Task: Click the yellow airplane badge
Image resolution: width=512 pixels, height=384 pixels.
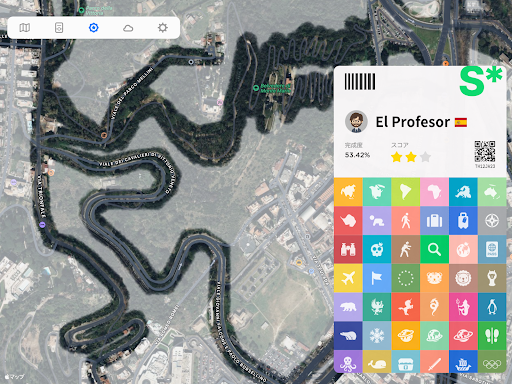Action: tap(348, 278)
